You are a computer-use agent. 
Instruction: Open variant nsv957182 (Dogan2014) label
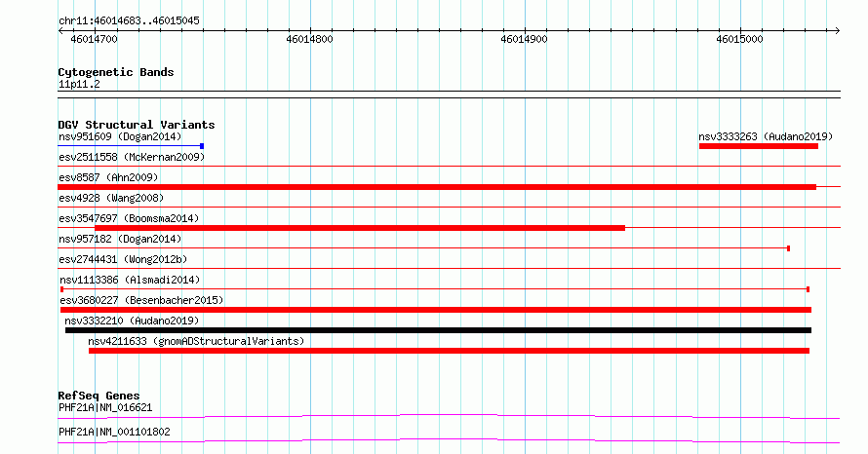(120, 239)
